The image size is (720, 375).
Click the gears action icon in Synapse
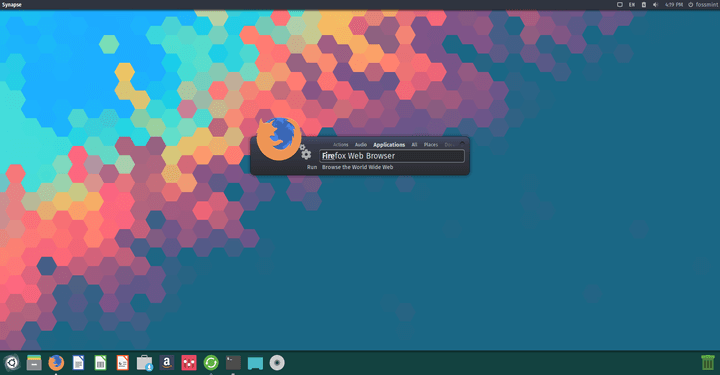click(305, 152)
